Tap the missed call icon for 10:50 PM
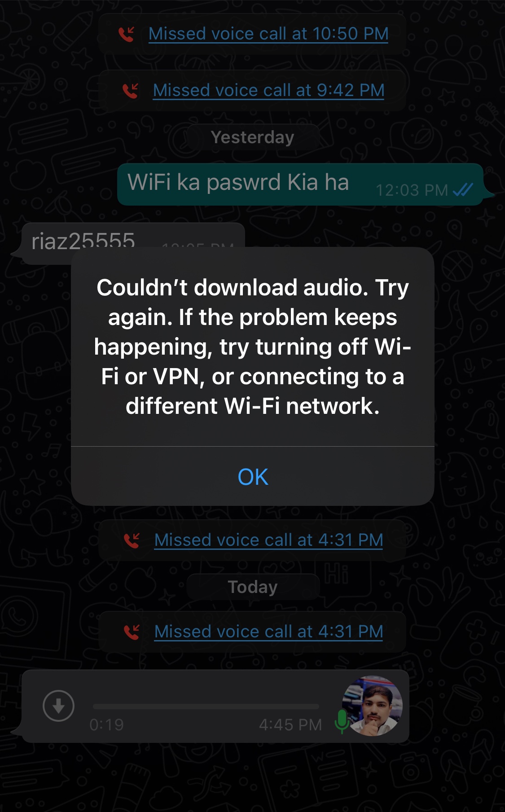 tap(127, 34)
